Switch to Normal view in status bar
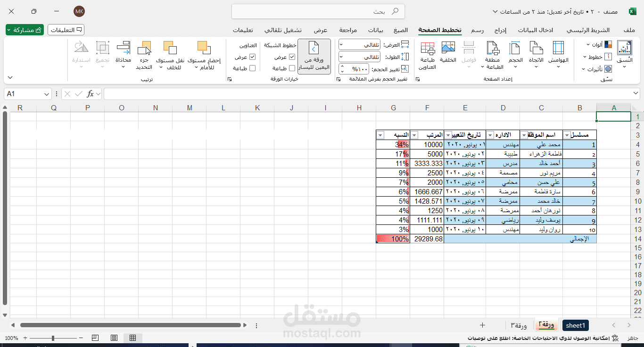 click(x=133, y=338)
